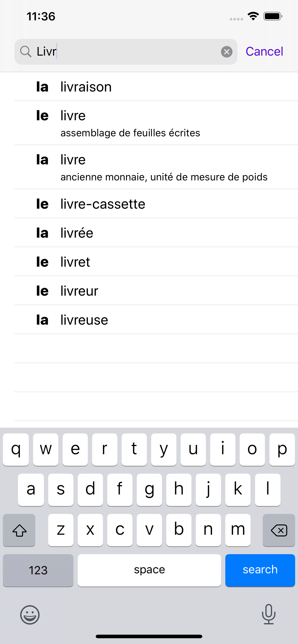Toggle the keyboard shift key
The image size is (298, 644).
(19, 530)
